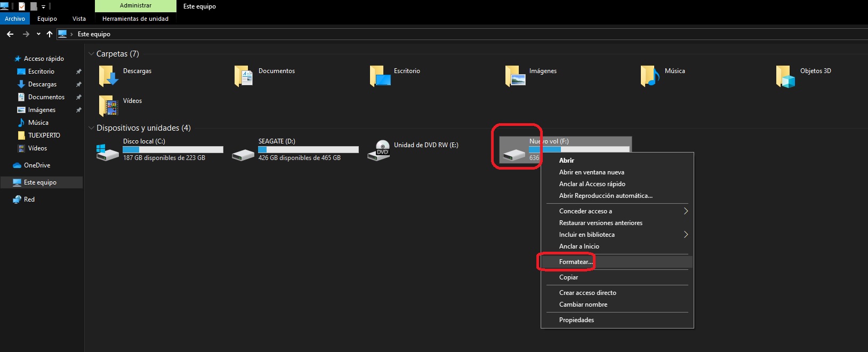Open the Objetos 3D folder icon
868x352 pixels.
coord(785,76)
